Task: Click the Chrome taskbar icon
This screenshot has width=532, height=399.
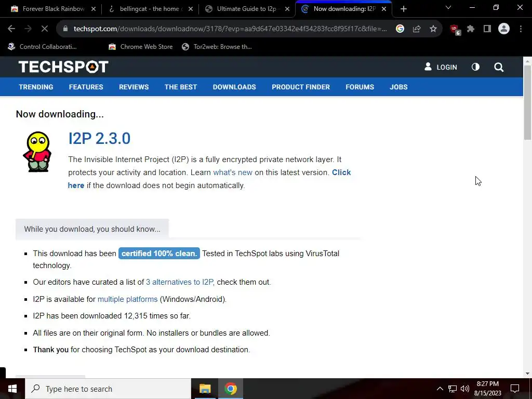Action: [x=230, y=389]
